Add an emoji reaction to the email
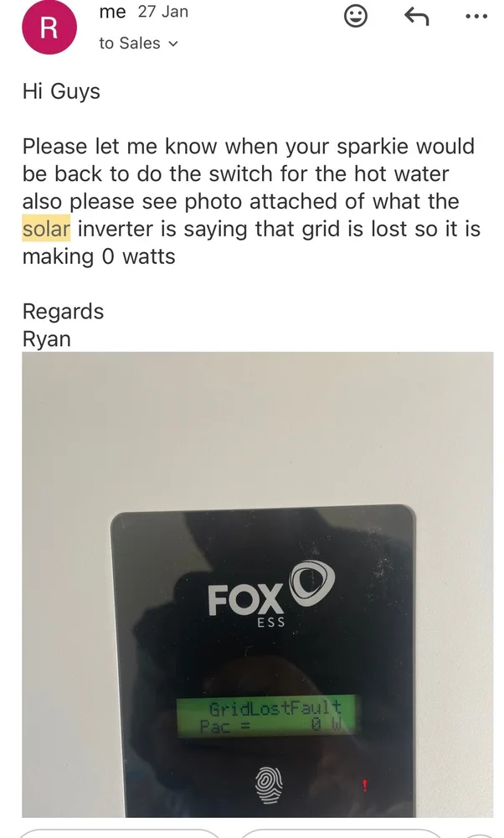The width and height of the screenshot is (504, 838). [355, 16]
